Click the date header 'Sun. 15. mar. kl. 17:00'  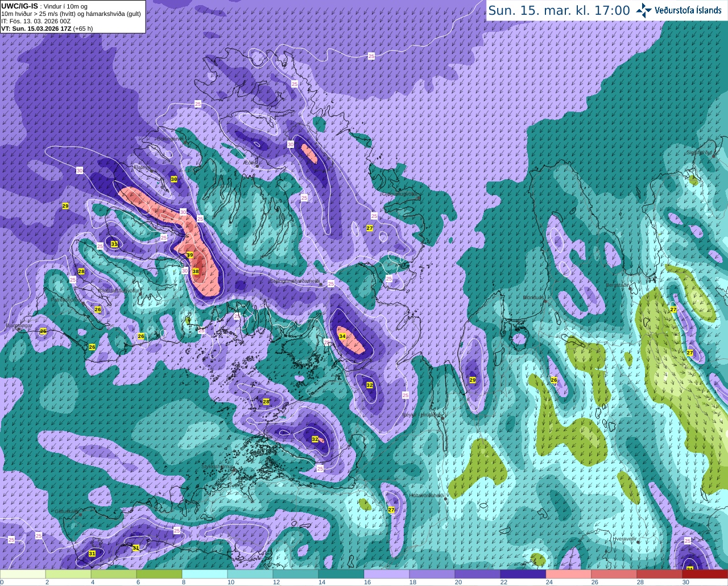(x=559, y=10)
